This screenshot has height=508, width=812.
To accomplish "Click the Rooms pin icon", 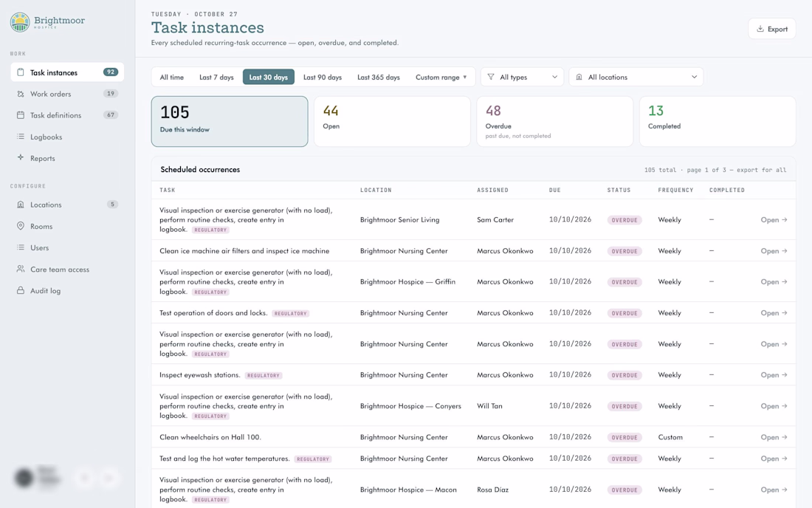I will [20, 226].
